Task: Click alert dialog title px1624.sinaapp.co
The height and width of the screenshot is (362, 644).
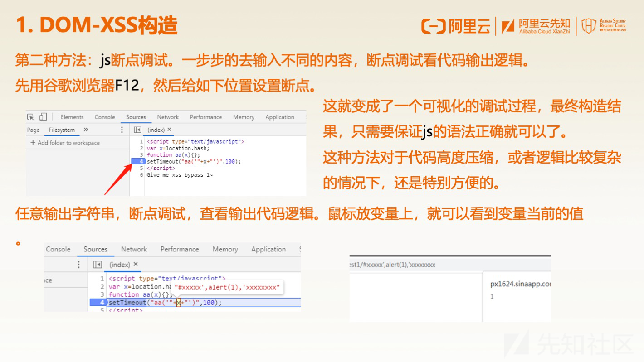Action: [521, 284]
